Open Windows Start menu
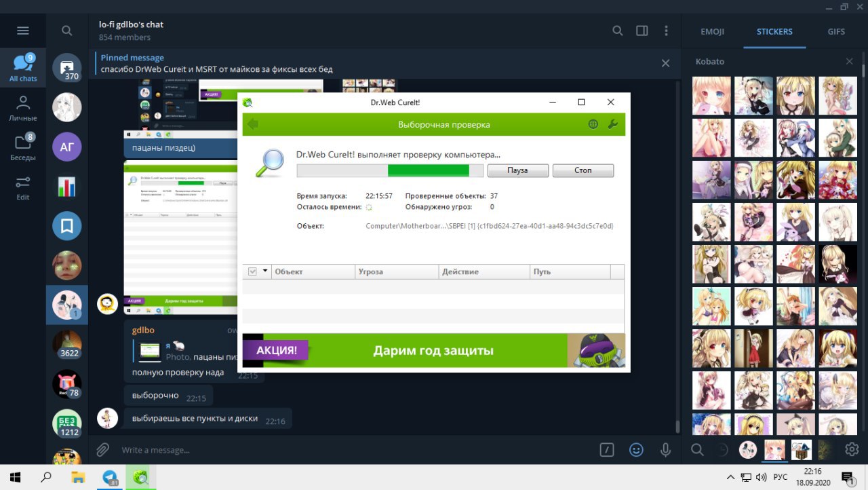Image resolution: width=868 pixels, height=490 pixels. tap(14, 477)
